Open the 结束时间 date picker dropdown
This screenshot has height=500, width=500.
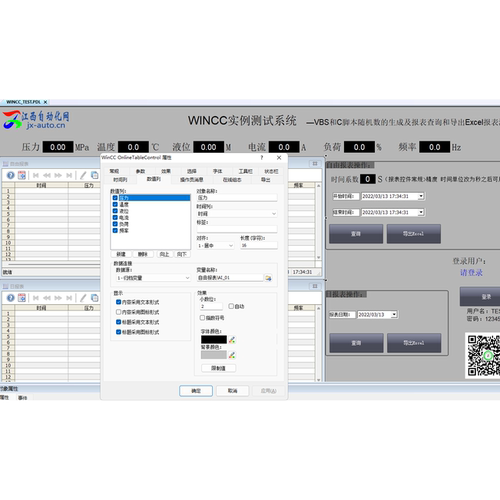pos(421,212)
